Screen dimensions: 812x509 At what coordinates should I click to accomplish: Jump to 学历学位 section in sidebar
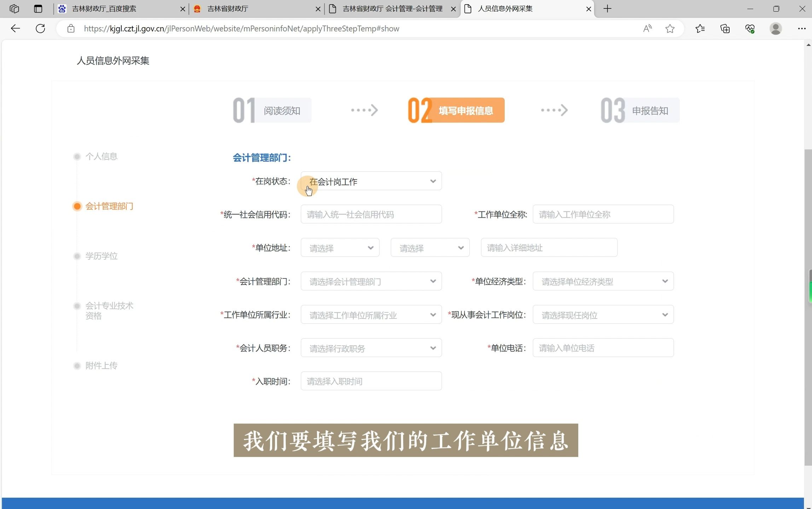pyautogui.click(x=101, y=256)
